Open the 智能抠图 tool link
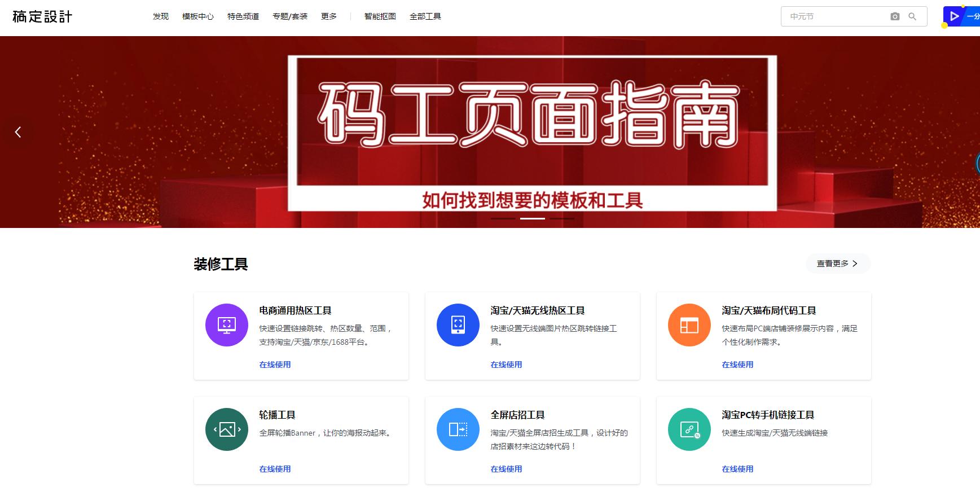Image resolution: width=980 pixels, height=496 pixels. click(x=380, y=16)
